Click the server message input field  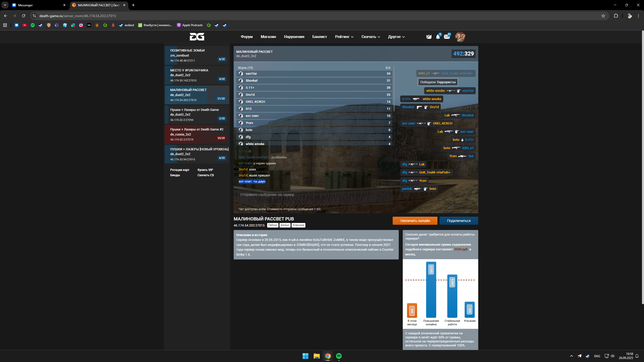click(x=314, y=197)
